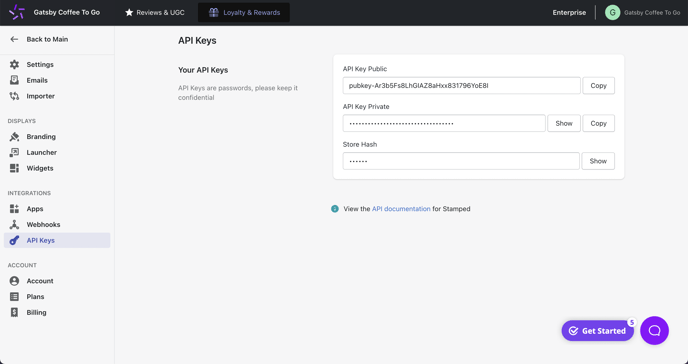
Task: Go Back to Main
Action: click(47, 39)
